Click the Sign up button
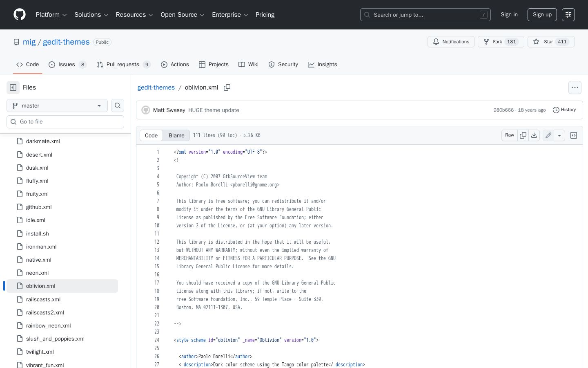Image resolution: width=588 pixels, height=368 pixels. pyautogui.click(x=542, y=15)
